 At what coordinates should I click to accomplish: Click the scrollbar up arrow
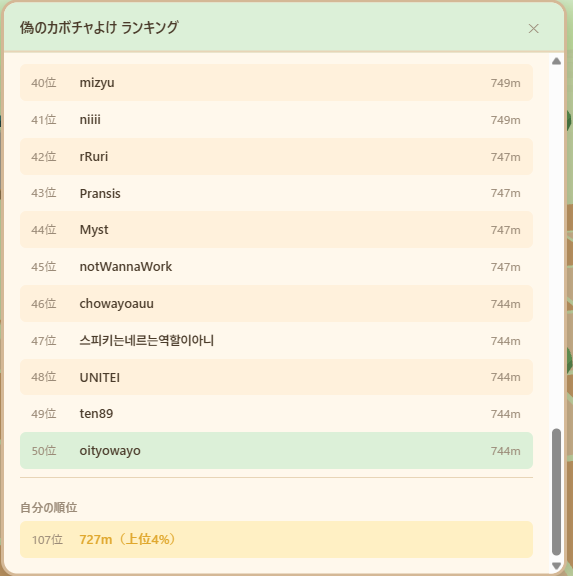(556, 61)
